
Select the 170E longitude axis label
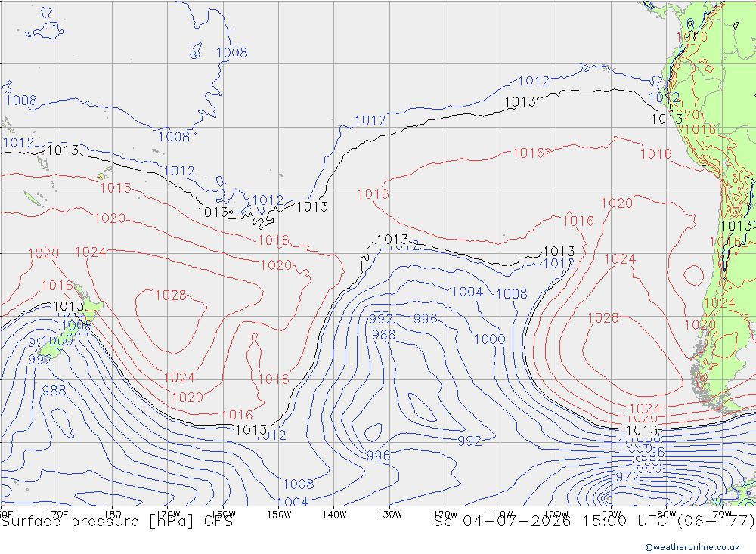pyautogui.click(x=57, y=515)
